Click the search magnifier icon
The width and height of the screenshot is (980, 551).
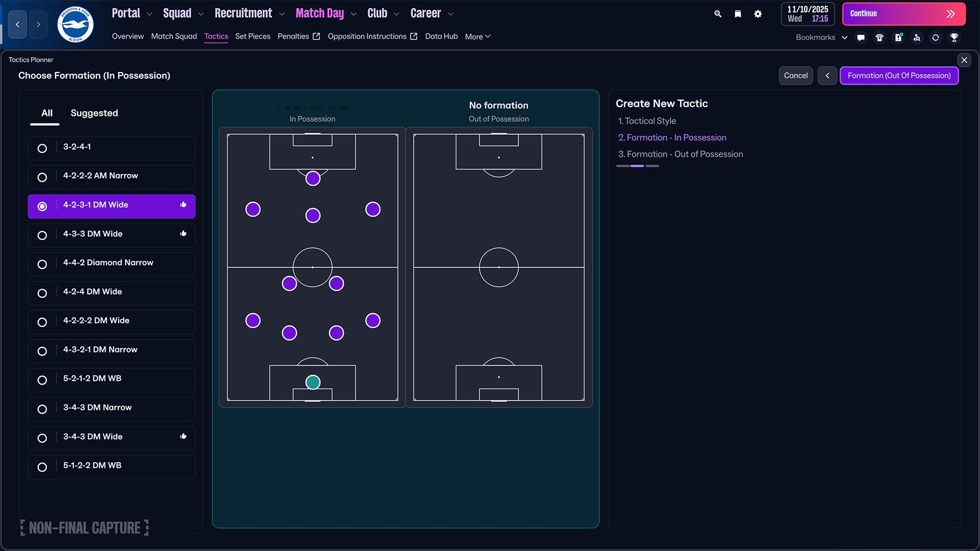click(718, 14)
